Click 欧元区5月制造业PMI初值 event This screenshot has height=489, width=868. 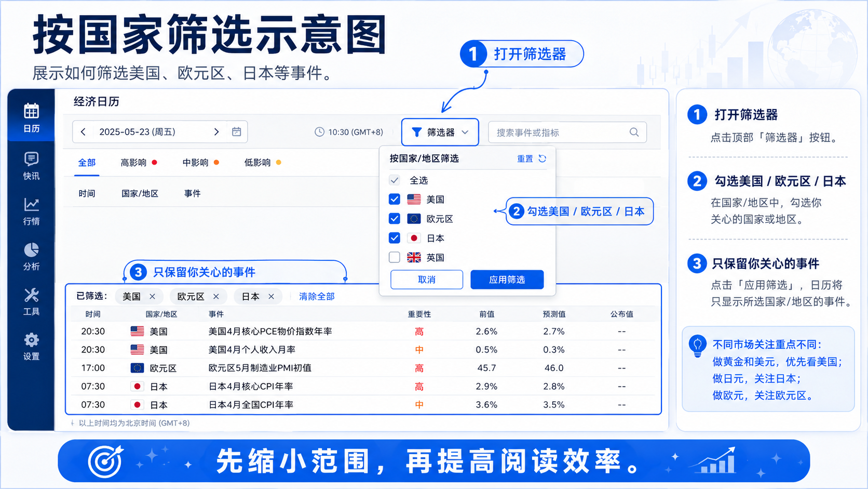point(260,368)
